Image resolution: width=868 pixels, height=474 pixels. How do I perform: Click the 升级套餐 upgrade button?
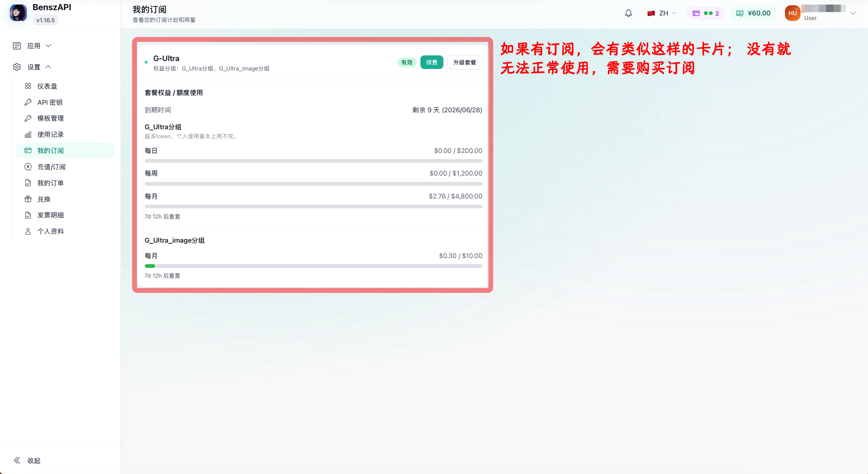pos(465,63)
